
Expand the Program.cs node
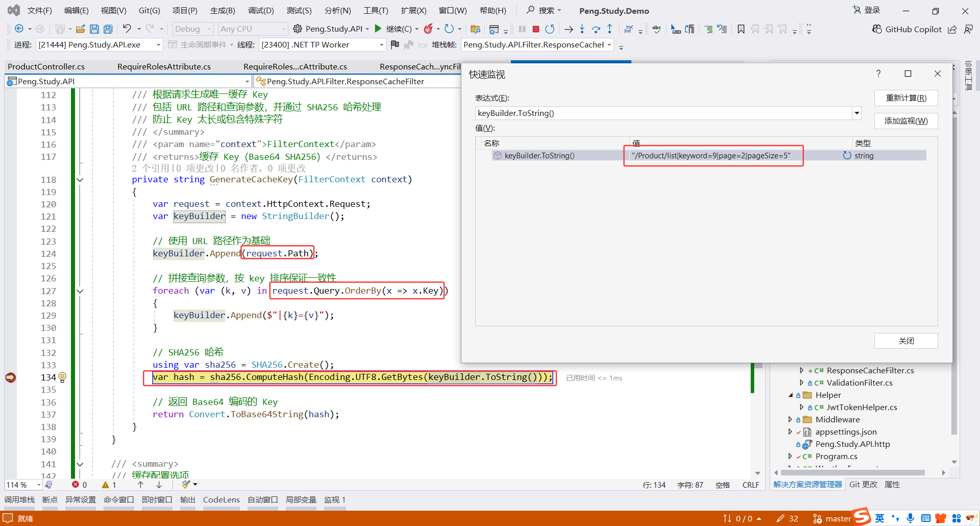pos(790,456)
